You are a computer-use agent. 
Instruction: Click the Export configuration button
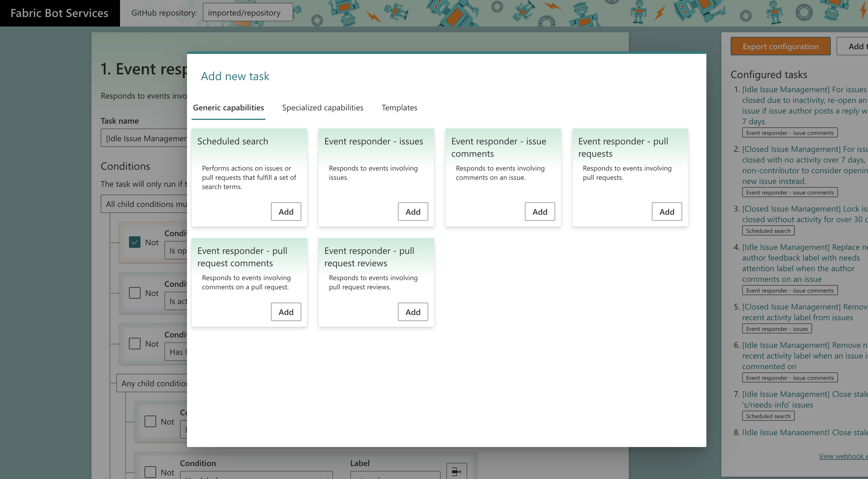tap(779, 46)
